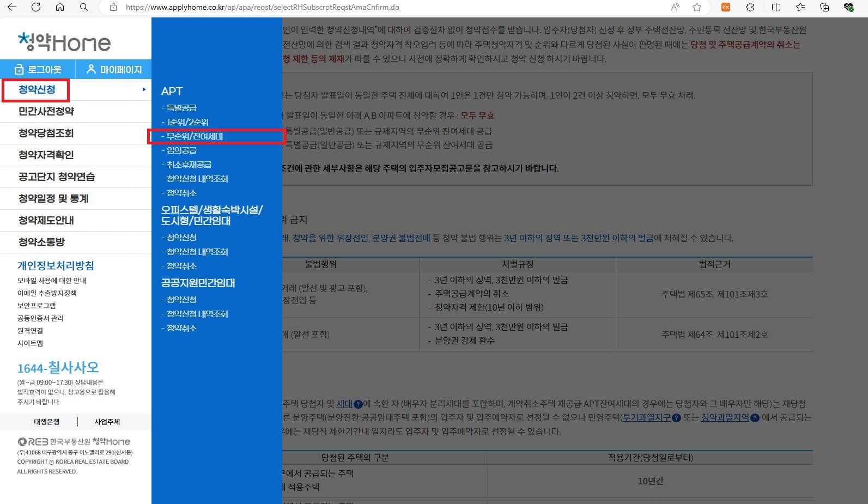The width and height of the screenshot is (868, 504).
Task: Click the 청약Home logo
Action: [x=64, y=42]
